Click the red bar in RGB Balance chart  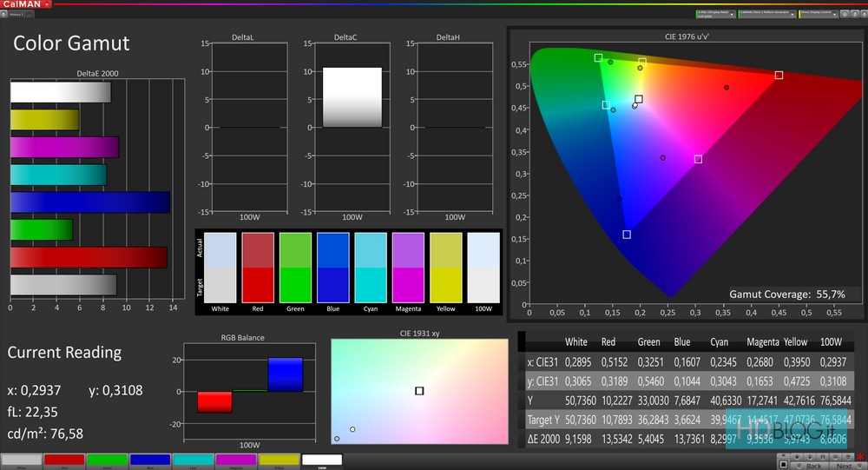point(214,402)
